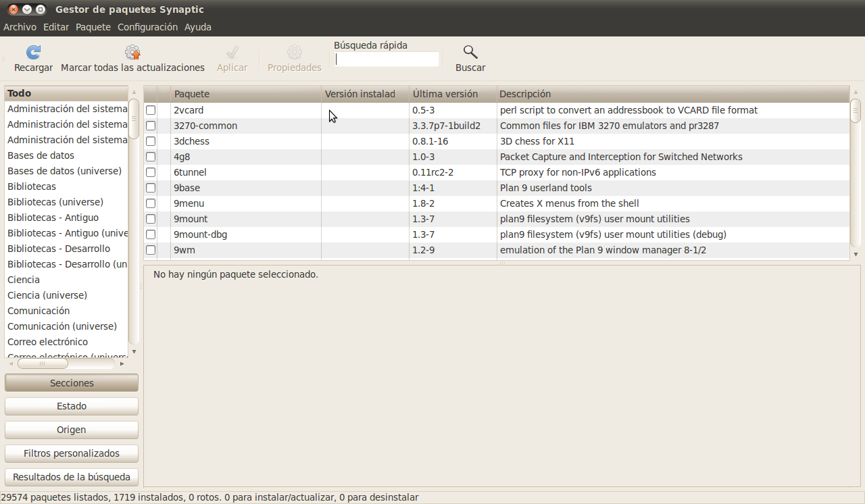Toggle checkbox for package 9menu
Image resolution: width=865 pixels, height=504 pixels.
(151, 203)
